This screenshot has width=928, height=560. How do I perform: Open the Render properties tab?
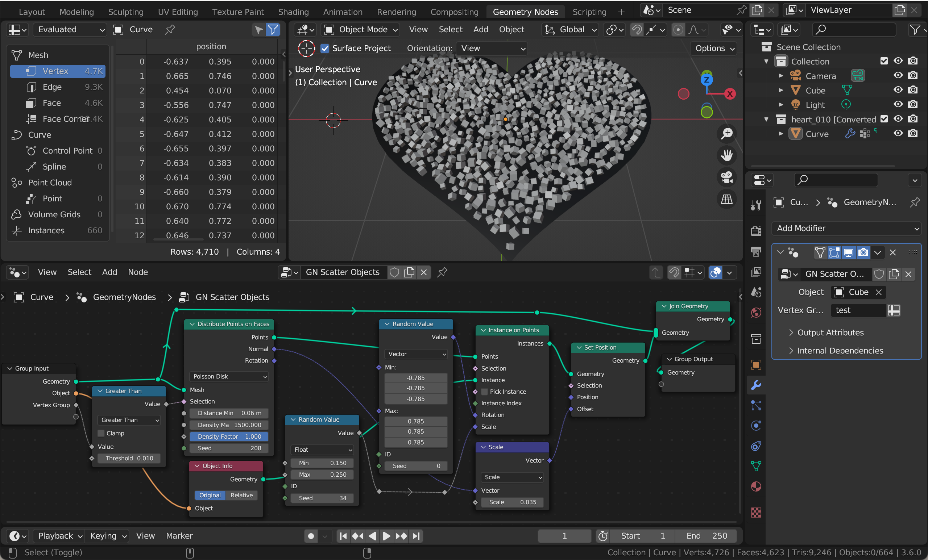[756, 231]
